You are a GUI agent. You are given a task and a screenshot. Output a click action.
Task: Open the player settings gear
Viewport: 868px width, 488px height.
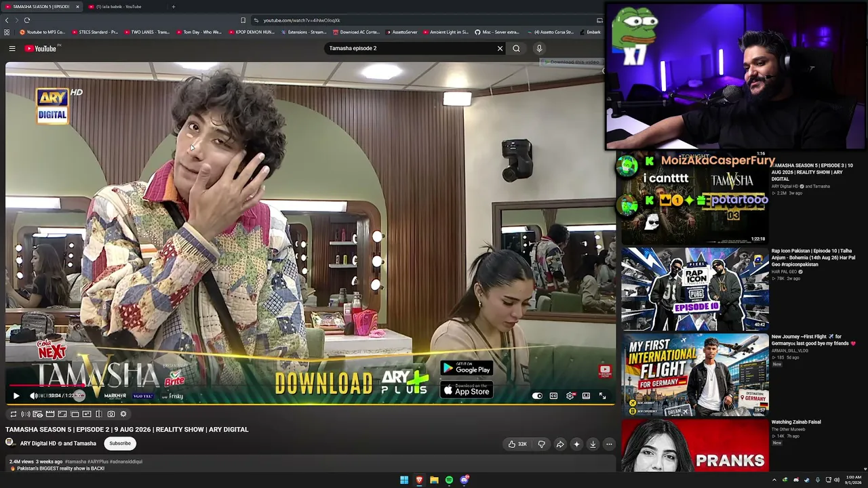click(570, 396)
